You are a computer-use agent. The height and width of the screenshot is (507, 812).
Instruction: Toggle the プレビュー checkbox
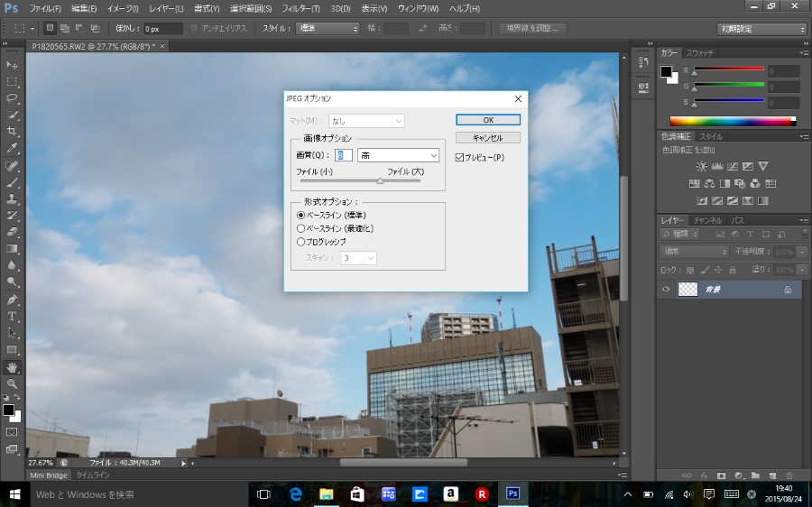(461, 158)
